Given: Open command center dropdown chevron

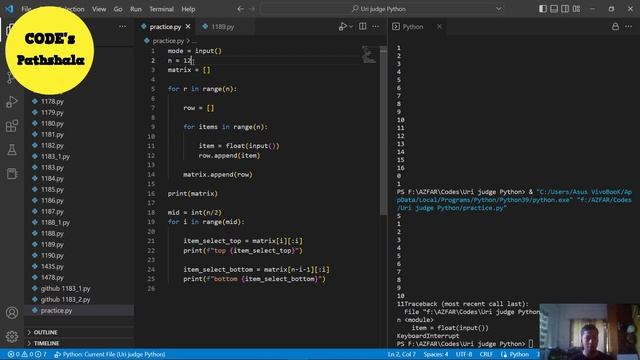Looking at the screenshot, I should (499, 9).
